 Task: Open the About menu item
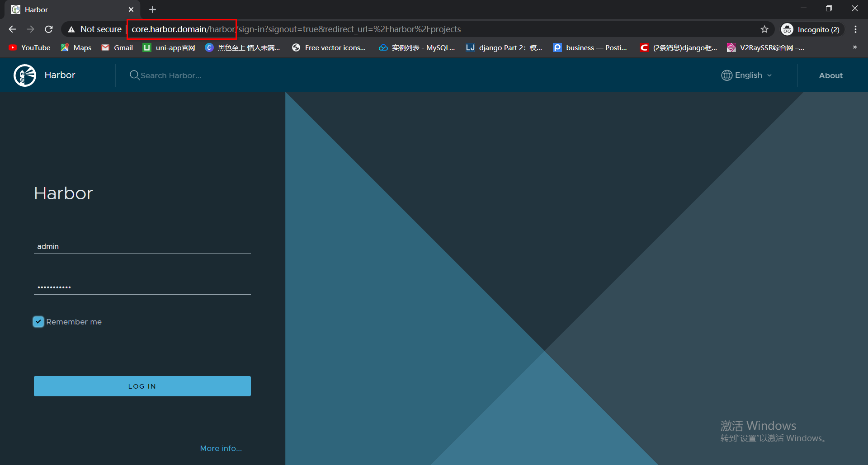[831, 75]
